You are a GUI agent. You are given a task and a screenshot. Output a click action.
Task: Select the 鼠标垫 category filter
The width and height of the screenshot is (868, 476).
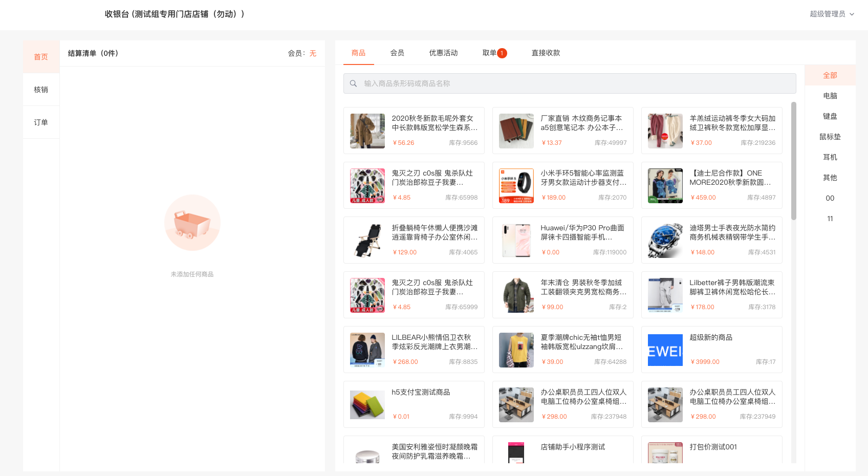pos(830,137)
